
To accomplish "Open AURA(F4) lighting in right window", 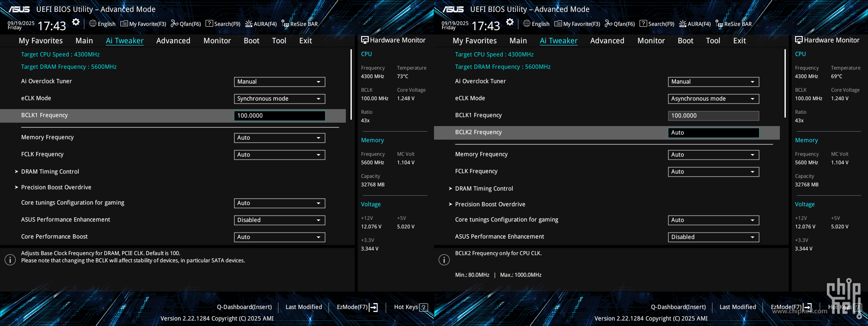I will (695, 24).
